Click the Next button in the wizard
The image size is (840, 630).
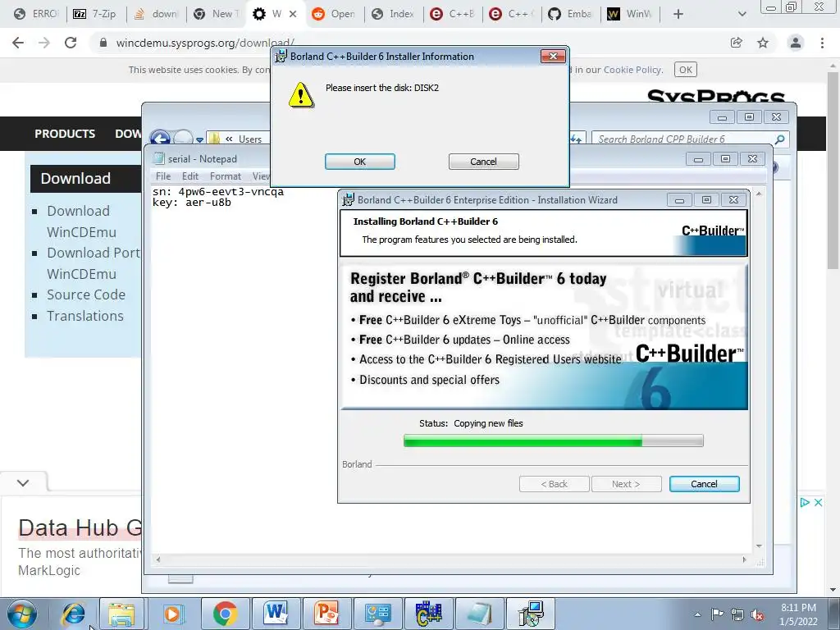626,484
